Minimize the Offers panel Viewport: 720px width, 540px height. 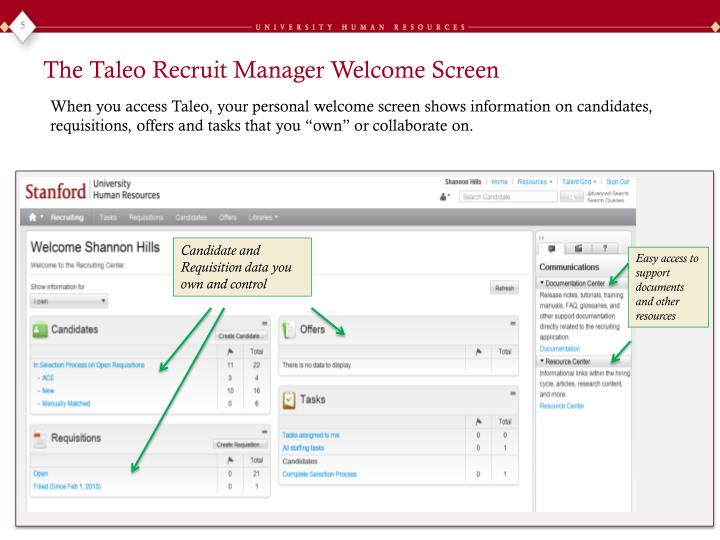tap(513, 323)
